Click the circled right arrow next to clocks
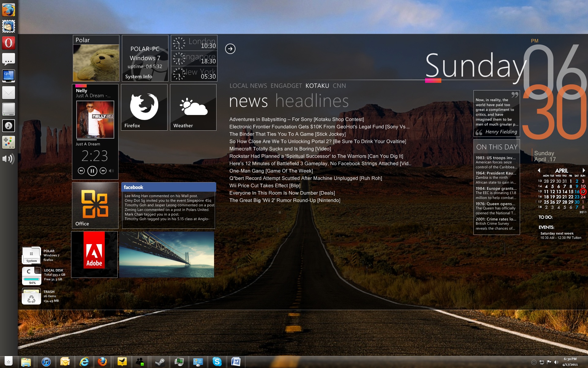The height and width of the screenshot is (368, 588). pos(230,48)
